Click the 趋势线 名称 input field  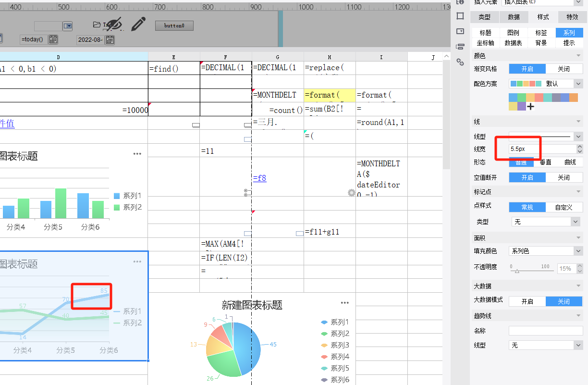tap(546, 331)
